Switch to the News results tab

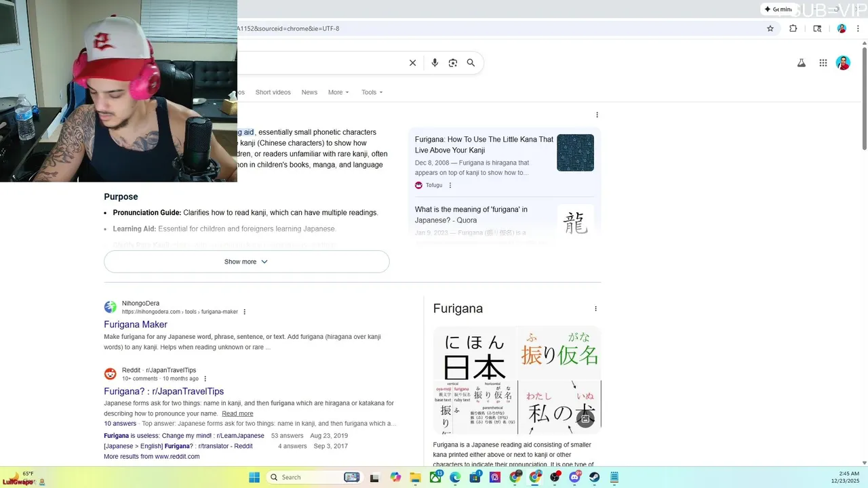pos(309,92)
